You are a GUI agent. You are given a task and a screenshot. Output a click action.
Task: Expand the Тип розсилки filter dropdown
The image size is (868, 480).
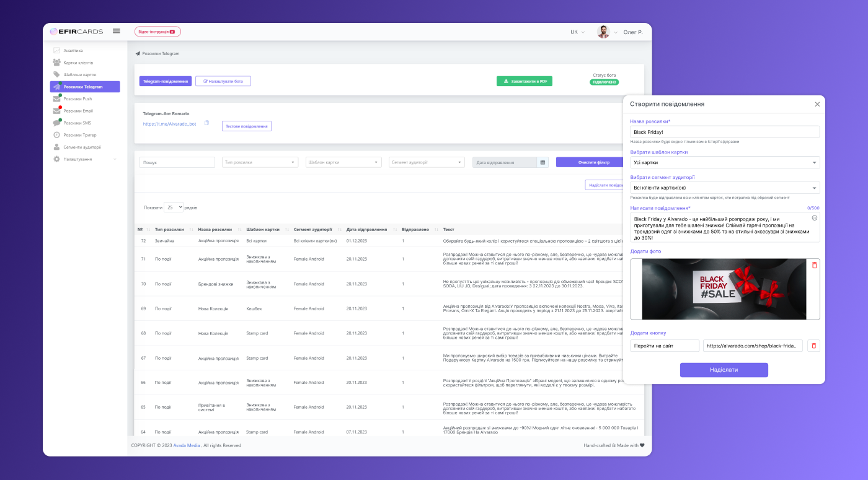[x=260, y=162]
